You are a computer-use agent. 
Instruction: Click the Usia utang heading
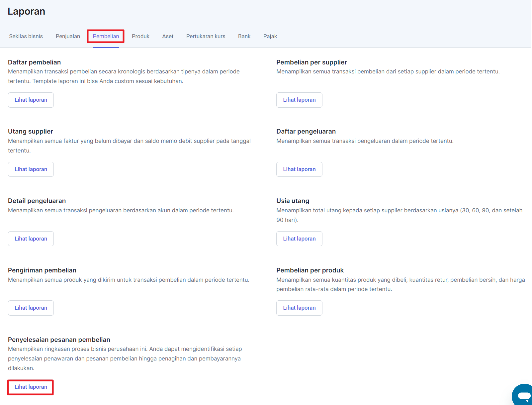[x=293, y=201]
